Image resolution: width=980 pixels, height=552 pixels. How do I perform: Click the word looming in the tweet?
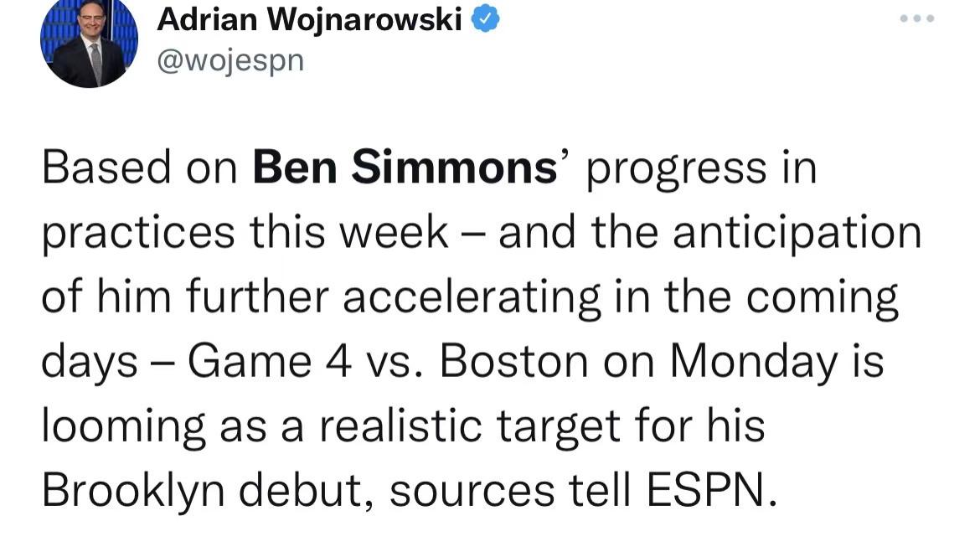tap(123, 427)
